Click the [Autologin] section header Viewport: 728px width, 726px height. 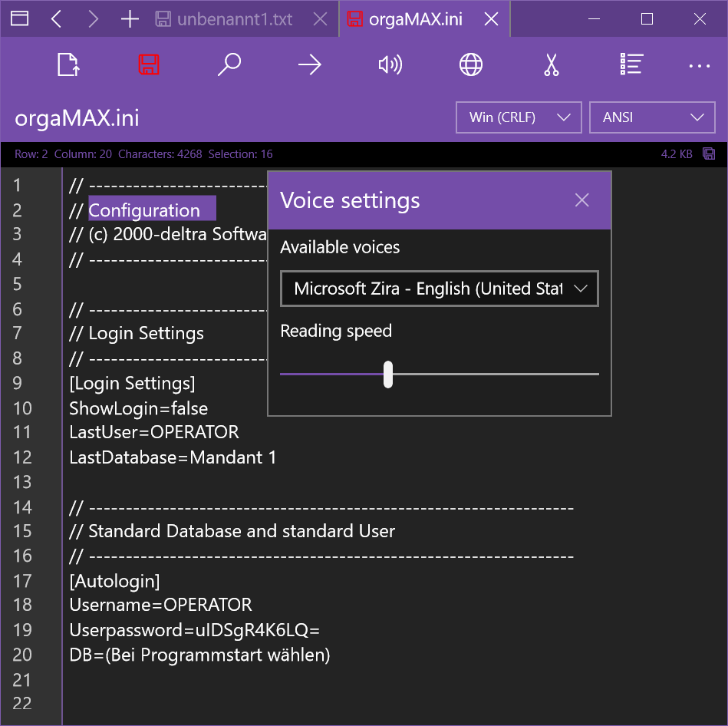[x=114, y=581]
